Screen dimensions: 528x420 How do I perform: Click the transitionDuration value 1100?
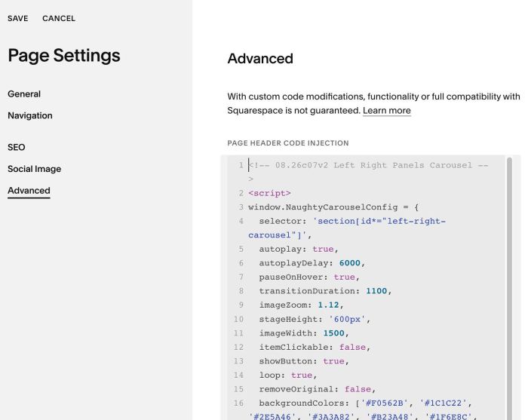pos(376,291)
